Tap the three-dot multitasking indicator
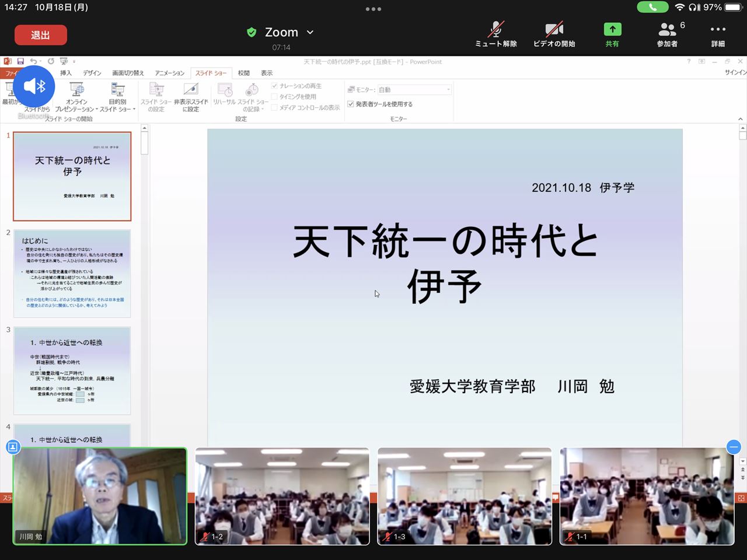747x560 pixels. (x=373, y=9)
